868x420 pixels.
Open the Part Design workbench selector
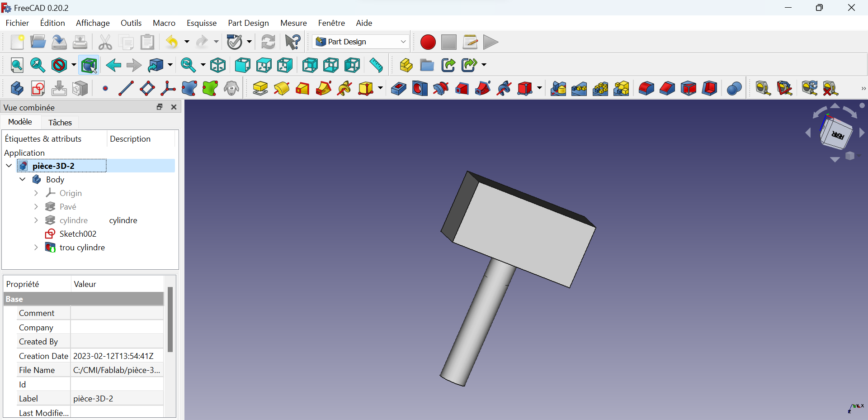[x=361, y=42]
